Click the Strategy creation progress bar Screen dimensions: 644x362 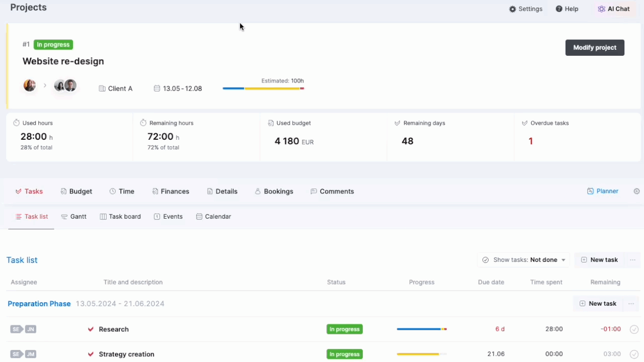[422, 354]
